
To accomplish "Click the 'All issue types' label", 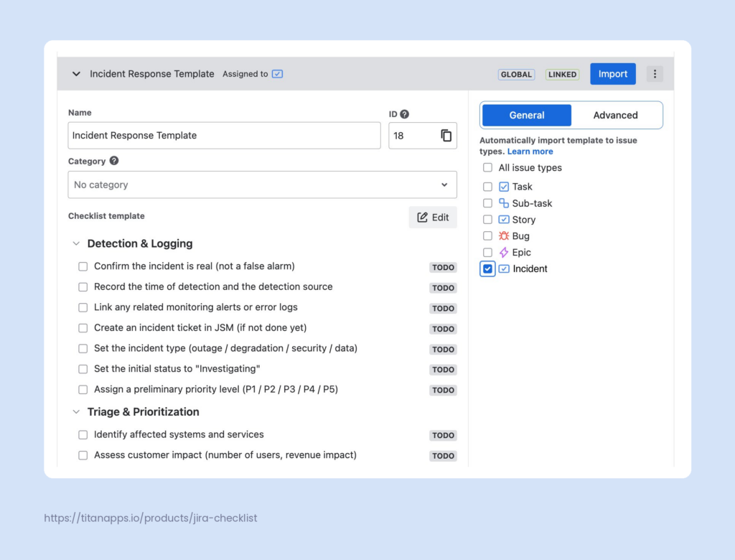I will coord(530,167).
